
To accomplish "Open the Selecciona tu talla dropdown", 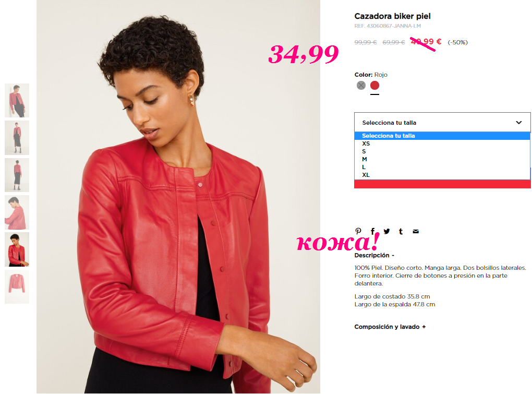I will coord(442,122).
